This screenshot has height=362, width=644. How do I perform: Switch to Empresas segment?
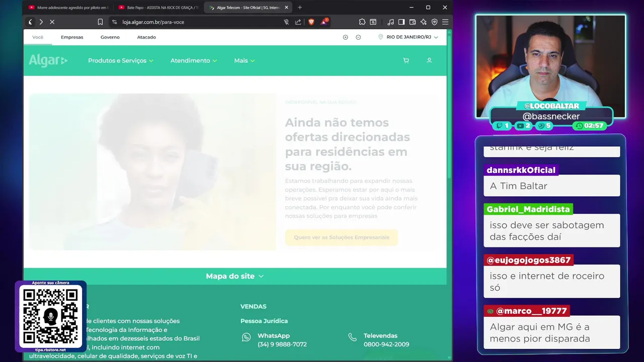coord(72,37)
